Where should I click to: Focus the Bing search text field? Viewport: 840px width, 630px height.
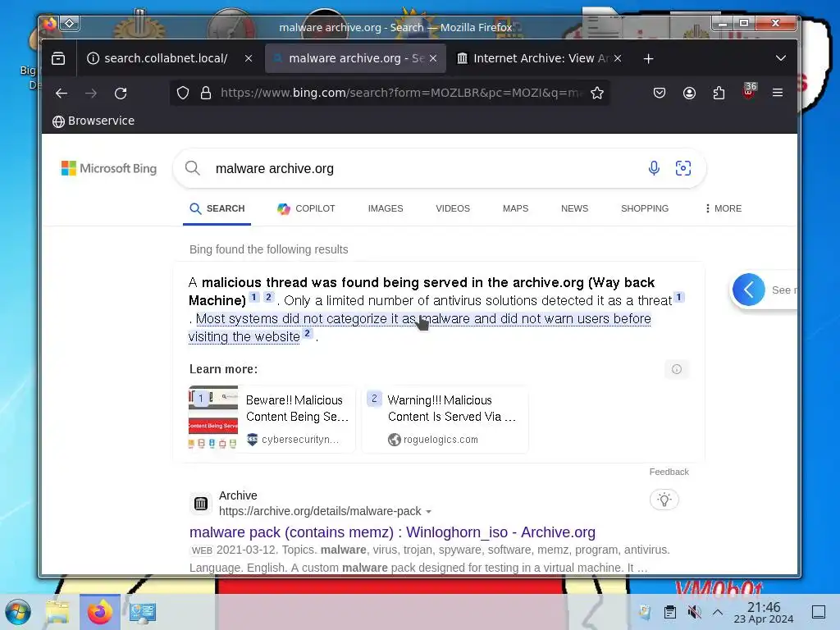[x=423, y=168]
